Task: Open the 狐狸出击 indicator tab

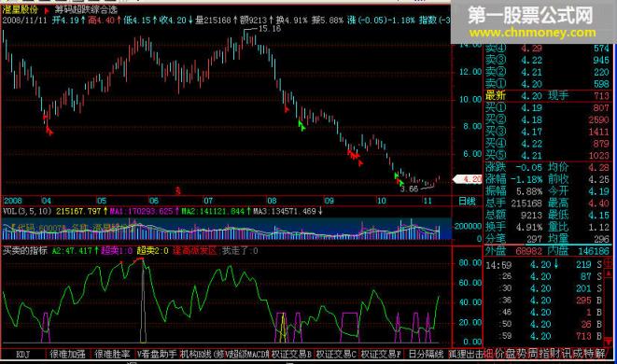Action: 466,354
